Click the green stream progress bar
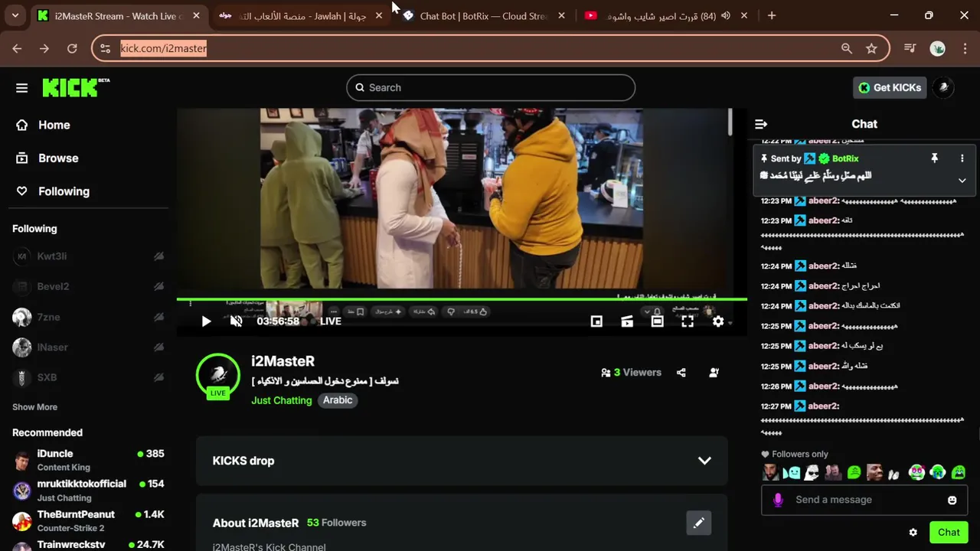Screen dimensions: 980x551 pos(462,299)
